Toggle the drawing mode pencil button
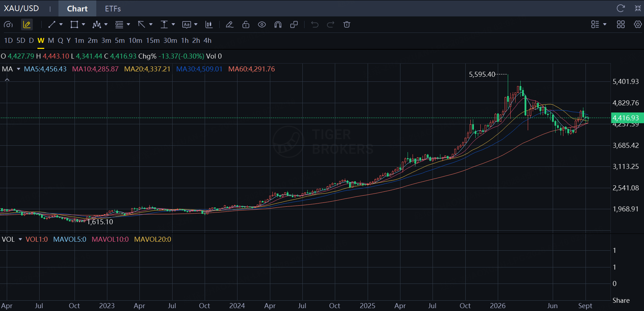The height and width of the screenshot is (311, 644). 27,24
